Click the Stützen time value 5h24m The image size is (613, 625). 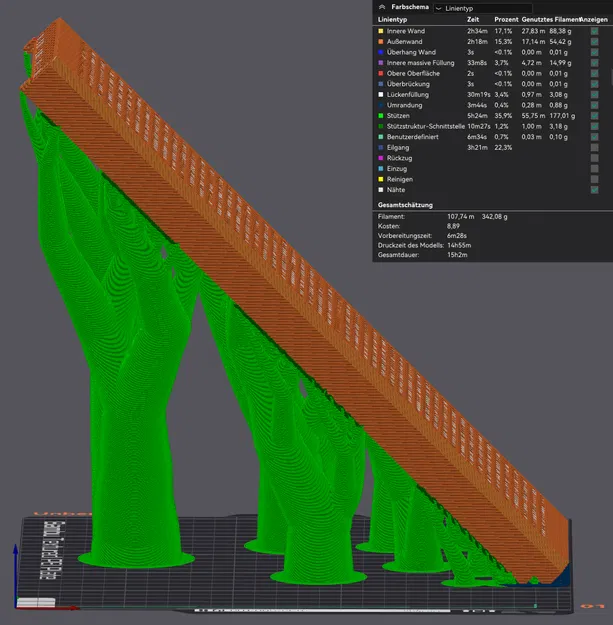(477, 116)
